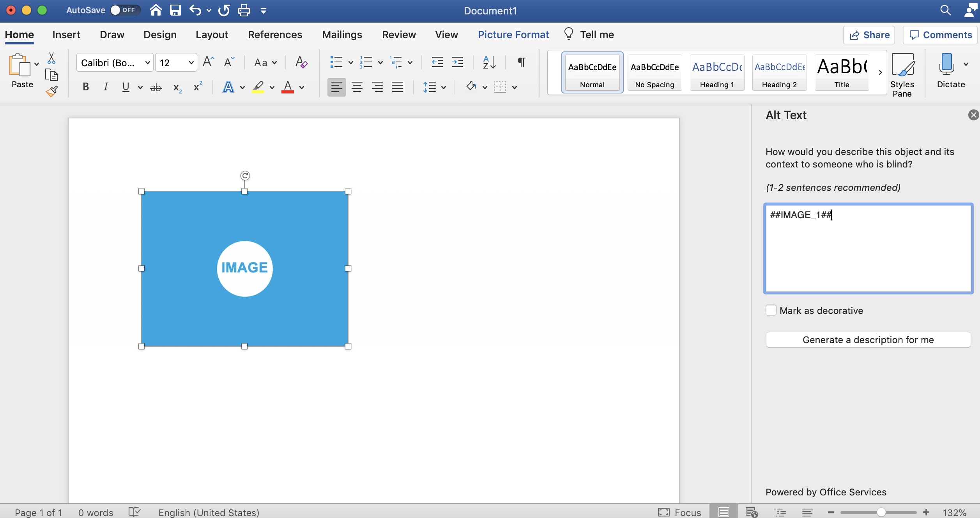Viewport: 980px width, 518px height.
Task: Open the Sort dialog
Action: click(489, 62)
